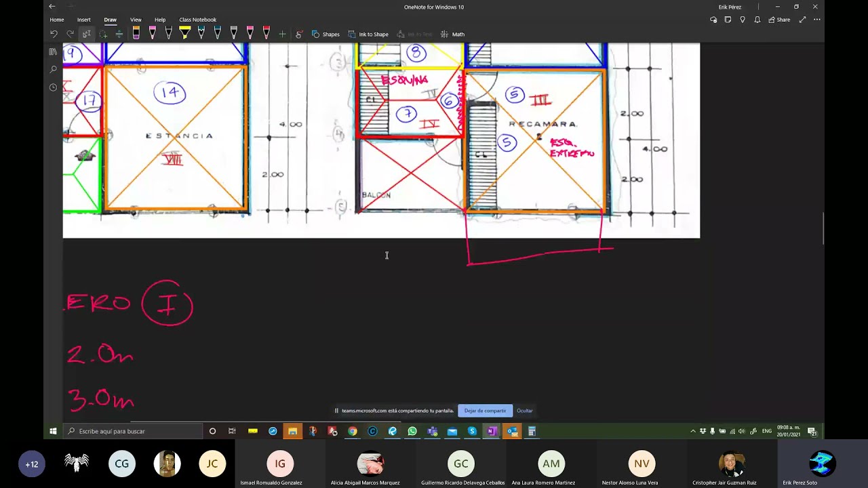Pick the yellow highlighter
This screenshot has height=488, width=868.
(x=184, y=33)
